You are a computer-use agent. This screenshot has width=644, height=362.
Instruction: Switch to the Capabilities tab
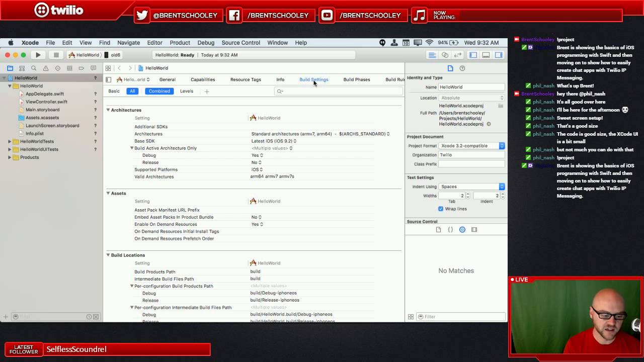203,79
